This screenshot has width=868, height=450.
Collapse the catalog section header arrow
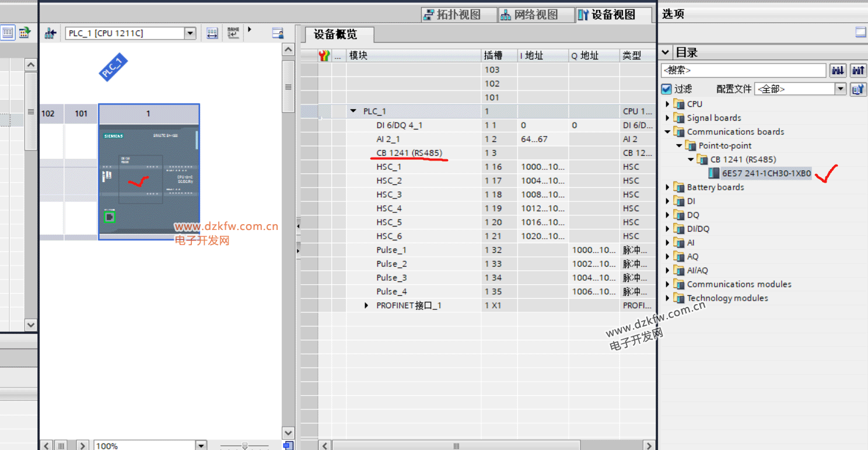tap(666, 53)
